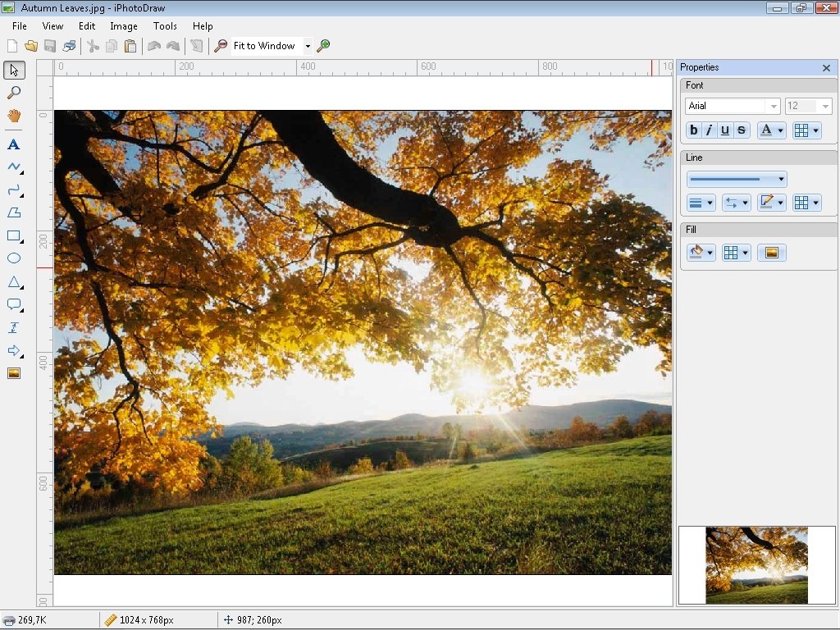
Task: Open the line pattern grid dropdown
Action: coord(807,203)
